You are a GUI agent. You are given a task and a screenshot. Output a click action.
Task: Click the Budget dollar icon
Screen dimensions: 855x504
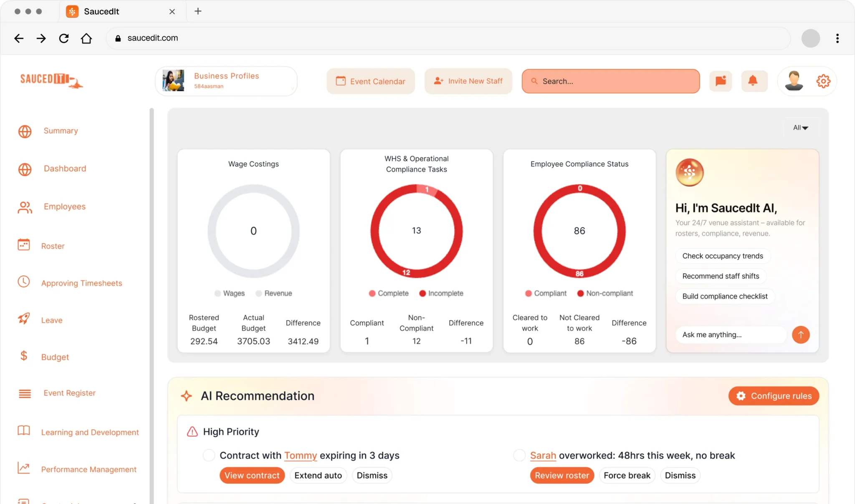pos(24,356)
